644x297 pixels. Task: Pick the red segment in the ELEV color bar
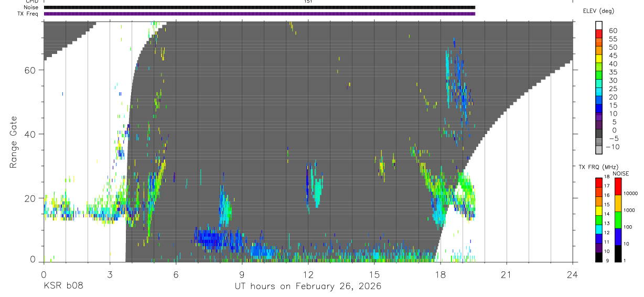[598, 35]
